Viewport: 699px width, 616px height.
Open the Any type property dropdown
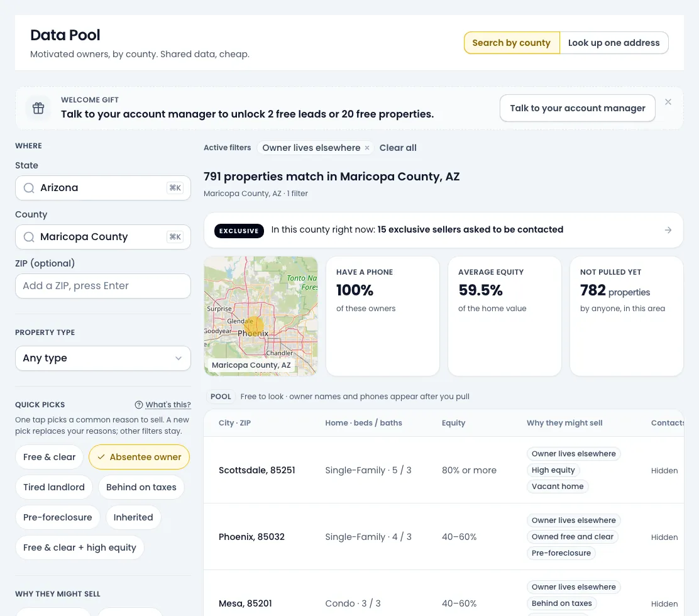[103, 358]
